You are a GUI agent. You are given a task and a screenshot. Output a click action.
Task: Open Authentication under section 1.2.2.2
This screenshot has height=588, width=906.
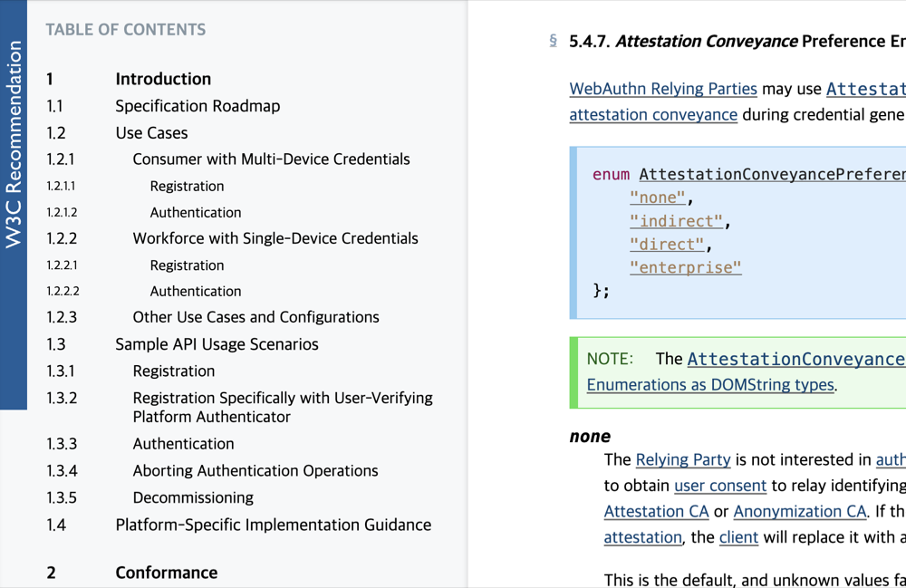[196, 291]
